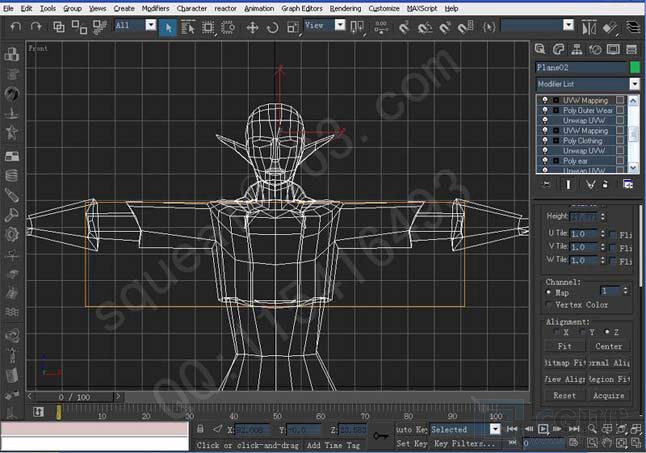Open Select by Name tool
Screen dimensions: 646x453
click(188, 28)
